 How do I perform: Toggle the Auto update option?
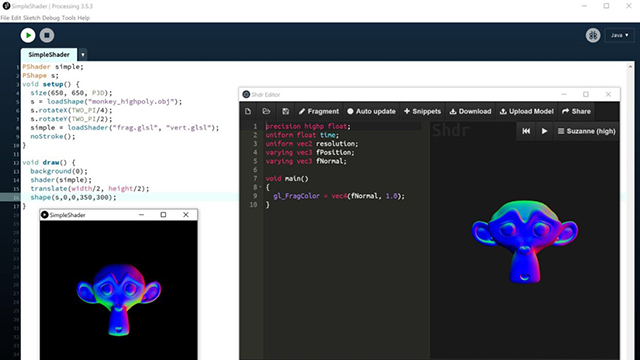pyautogui.click(x=371, y=111)
